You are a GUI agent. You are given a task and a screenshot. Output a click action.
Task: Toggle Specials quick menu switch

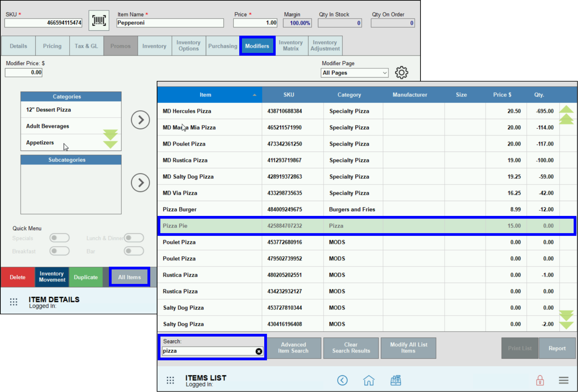[59, 238]
